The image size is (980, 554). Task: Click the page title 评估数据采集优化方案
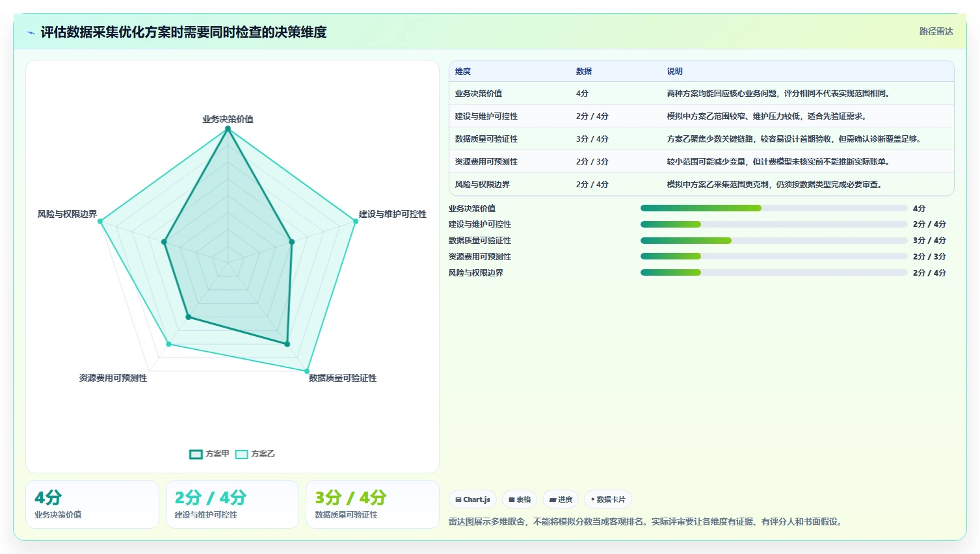coord(183,33)
